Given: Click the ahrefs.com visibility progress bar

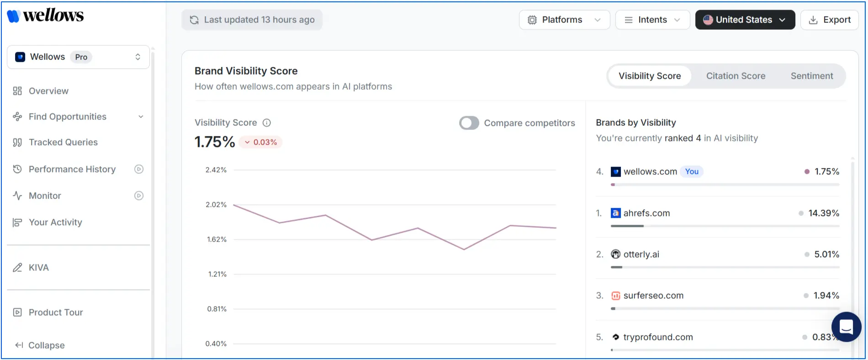Looking at the screenshot, I should point(725,226).
